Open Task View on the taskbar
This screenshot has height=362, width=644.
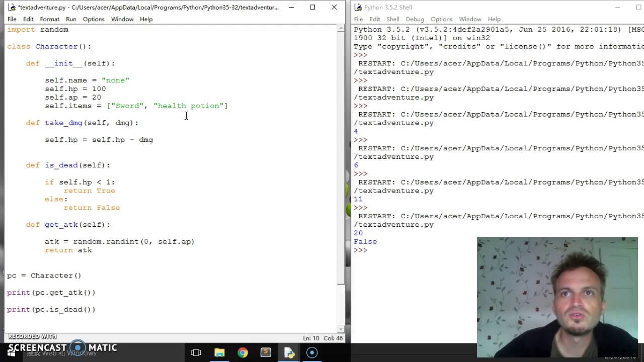click(196, 352)
